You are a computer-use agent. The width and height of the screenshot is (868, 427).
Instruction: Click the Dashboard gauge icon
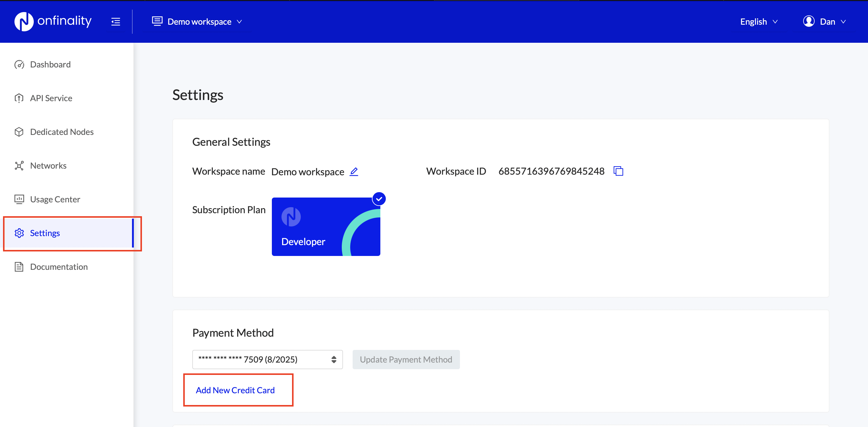(19, 64)
